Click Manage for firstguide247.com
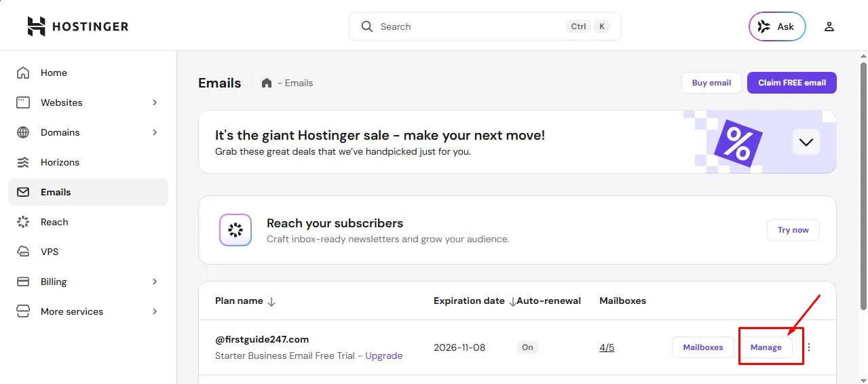 (x=766, y=347)
